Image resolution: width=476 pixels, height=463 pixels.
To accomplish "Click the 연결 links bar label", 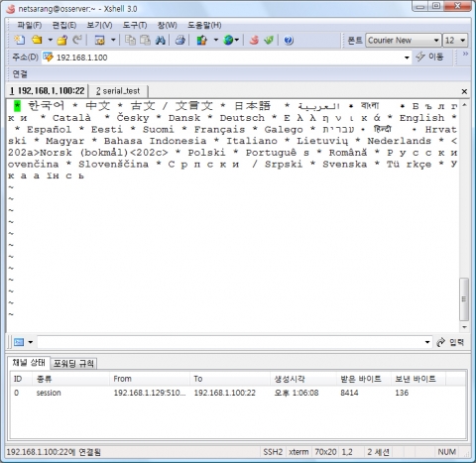I will 20,73.
